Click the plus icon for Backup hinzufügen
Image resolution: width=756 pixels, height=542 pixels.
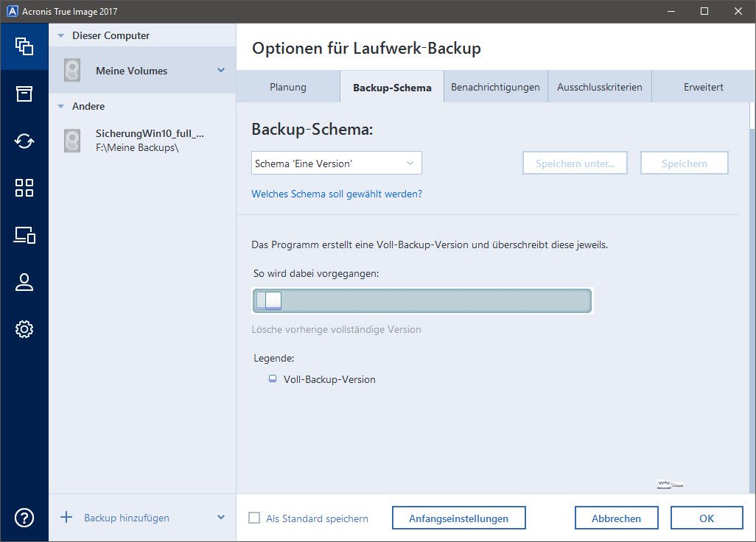point(66,518)
